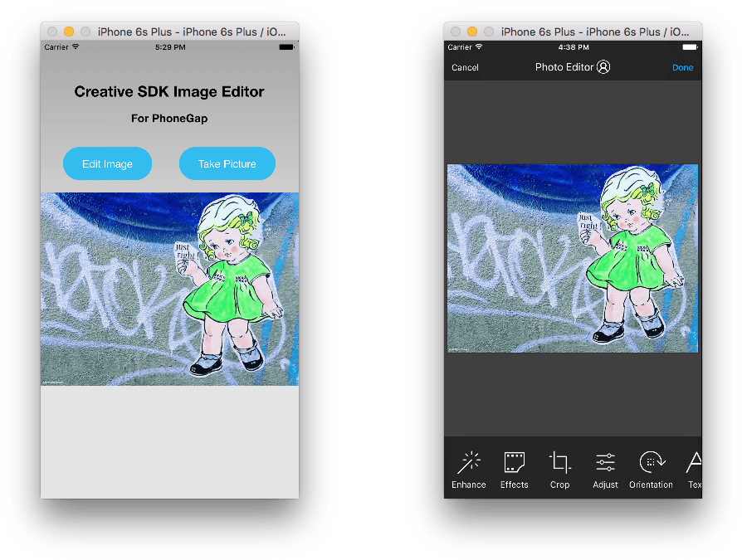Screen dimensions: 742x560
Task: Tap the Edit Image button
Action: click(107, 163)
